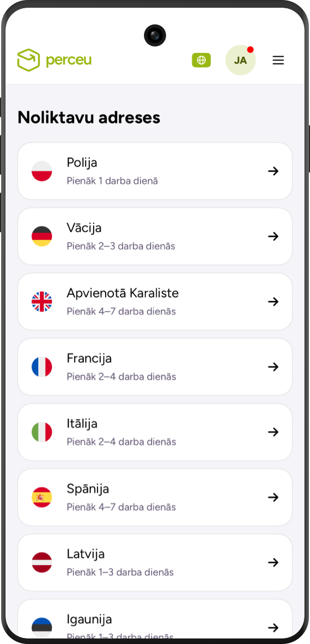Tap the Igaunija card
The width and height of the screenshot is (310, 644).
[x=155, y=620]
